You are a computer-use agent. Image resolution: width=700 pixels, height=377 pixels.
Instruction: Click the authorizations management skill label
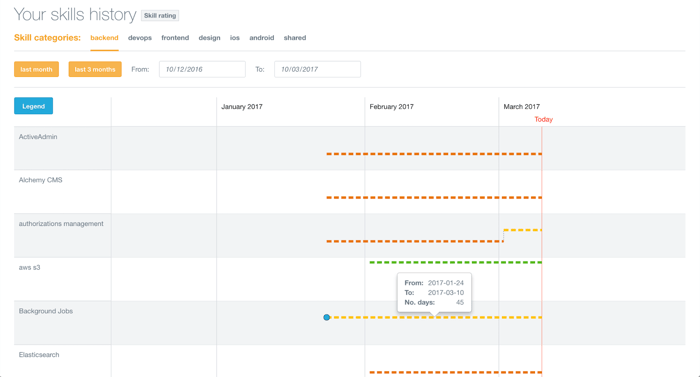point(61,224)
